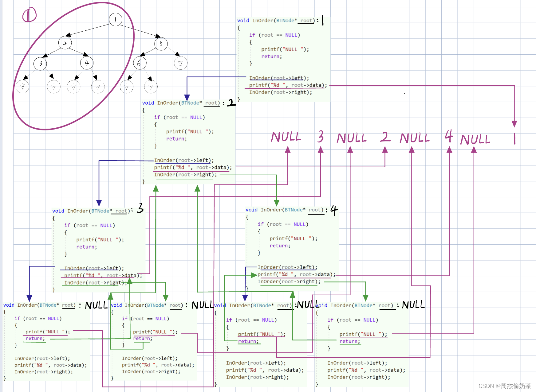Viewport: 536px width, 392px height.
Task: Select tree node 5 in the binary tree
Action: click(161, 44)
